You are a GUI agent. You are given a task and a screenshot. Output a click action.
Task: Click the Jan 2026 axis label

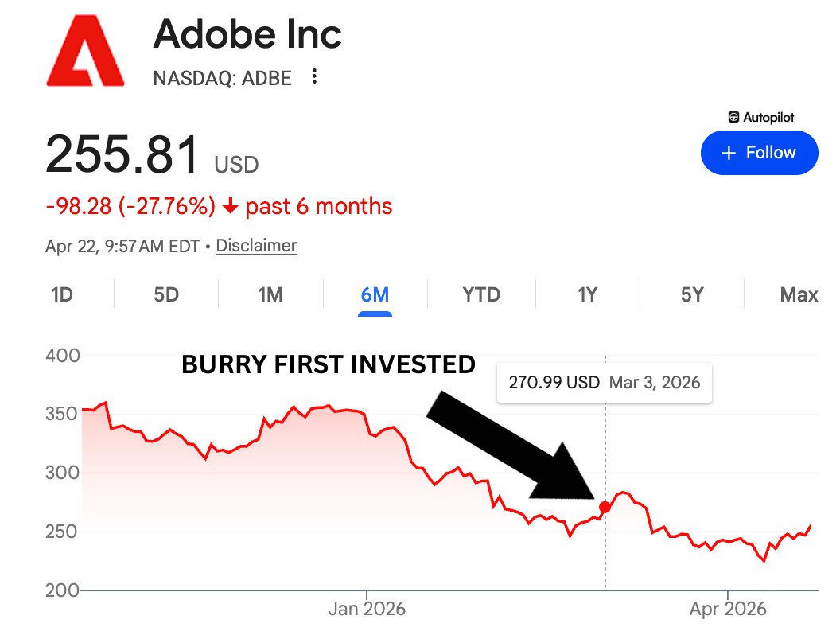click(367, 610)
